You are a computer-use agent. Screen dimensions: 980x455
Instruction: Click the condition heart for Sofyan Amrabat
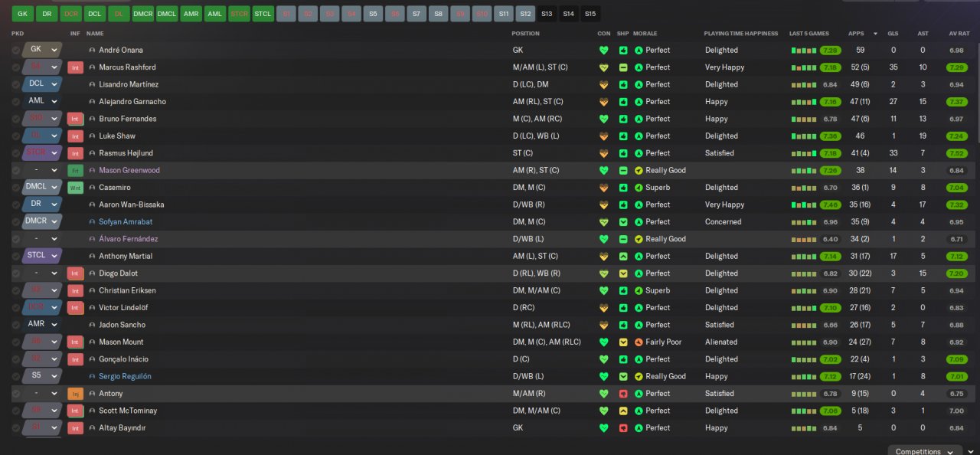pos(603,222)
